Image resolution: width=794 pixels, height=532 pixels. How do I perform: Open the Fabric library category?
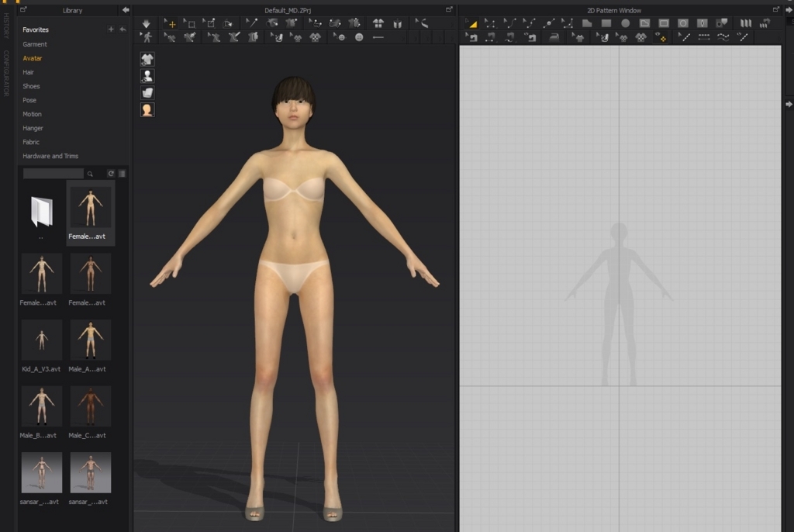click(x=31, y=143)
